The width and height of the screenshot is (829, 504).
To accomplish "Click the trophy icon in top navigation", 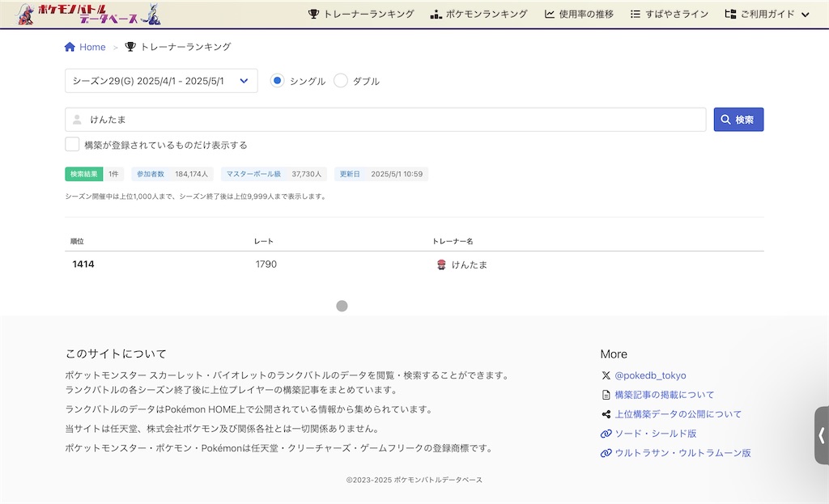I will coord(313,15).
